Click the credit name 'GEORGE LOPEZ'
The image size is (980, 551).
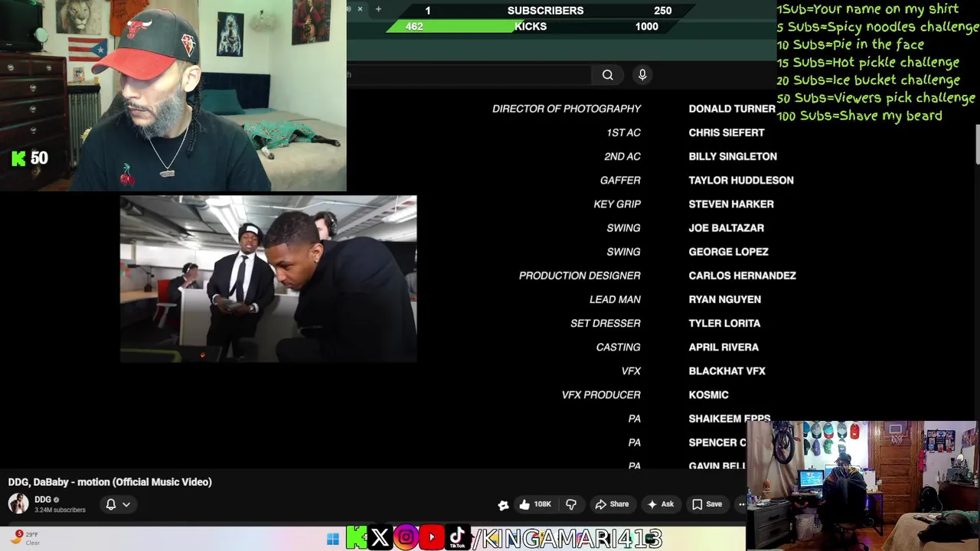[728, 252]
